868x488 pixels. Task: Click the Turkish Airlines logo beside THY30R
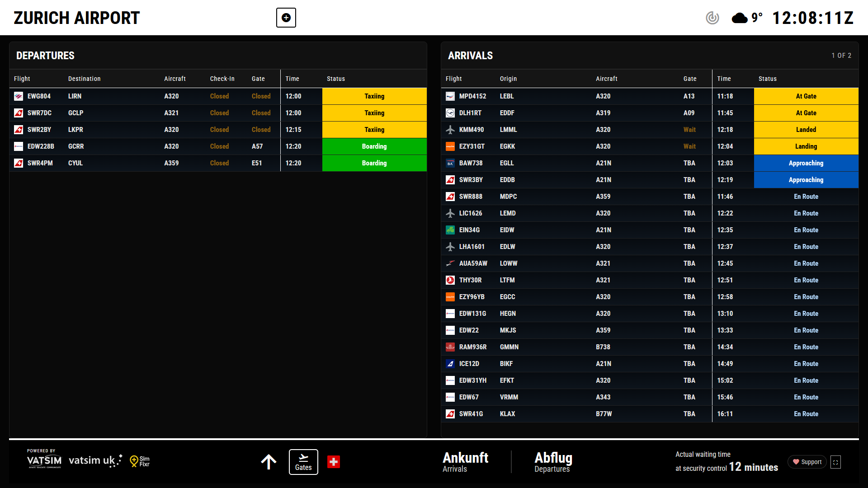(x=450, y=280)
